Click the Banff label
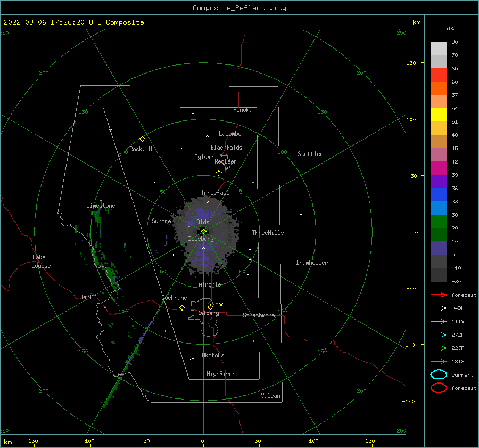The image size is (479, 448). [88, 297]
